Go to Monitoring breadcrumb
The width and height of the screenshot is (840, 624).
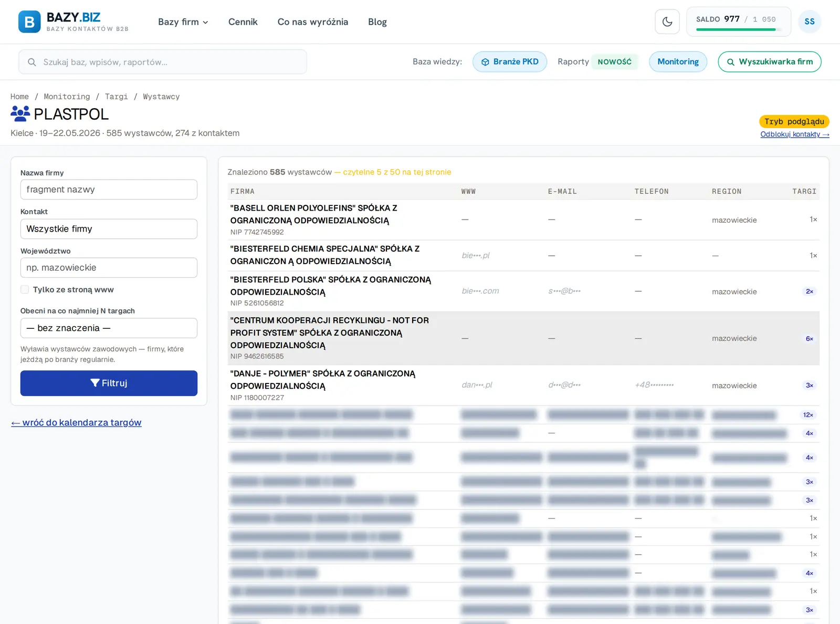(67, 97)
